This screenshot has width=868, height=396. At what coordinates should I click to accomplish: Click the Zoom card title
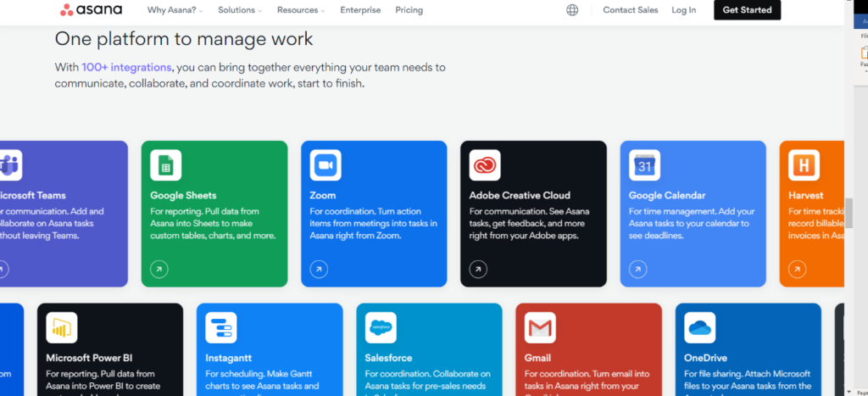[x=323, y=196]
